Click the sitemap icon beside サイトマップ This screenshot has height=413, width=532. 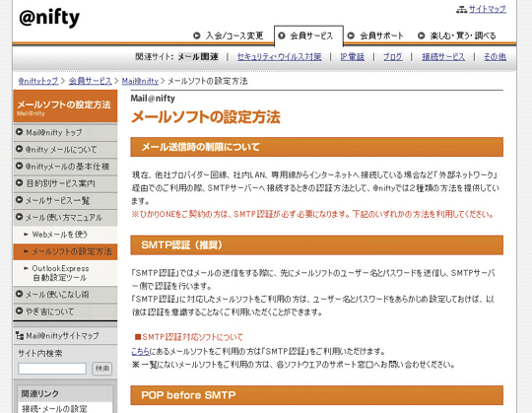point(461,10)
